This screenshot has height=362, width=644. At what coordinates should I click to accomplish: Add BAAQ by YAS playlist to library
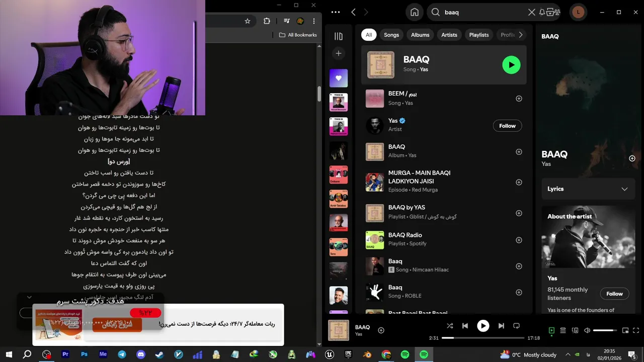coord(519,213)
